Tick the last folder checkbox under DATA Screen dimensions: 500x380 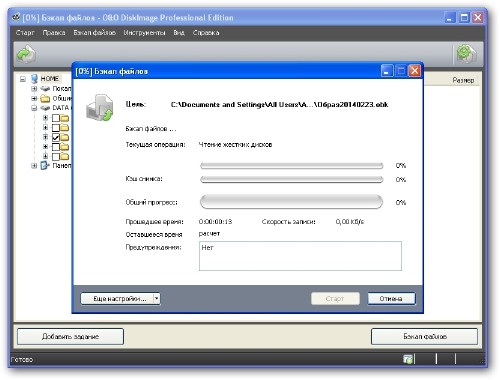click(x=56, y=156)
